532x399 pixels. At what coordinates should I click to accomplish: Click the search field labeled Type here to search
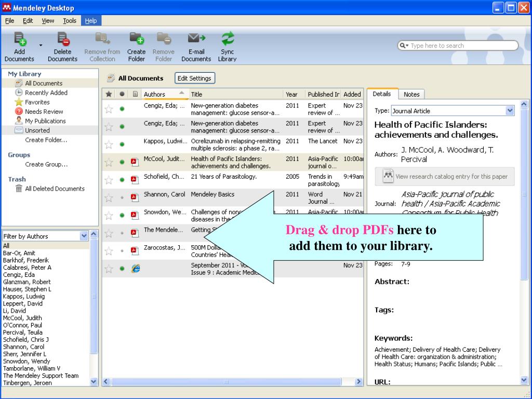pos(458,46)
